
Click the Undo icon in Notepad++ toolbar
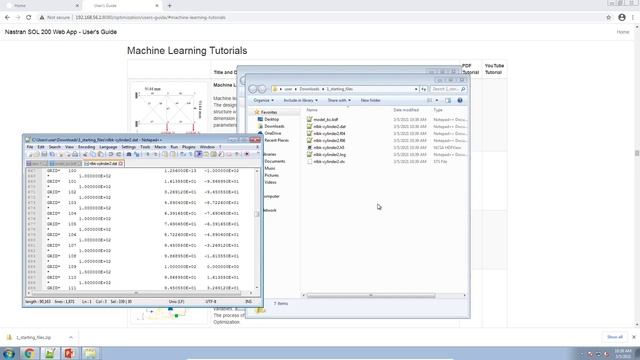tap(110, 154)
